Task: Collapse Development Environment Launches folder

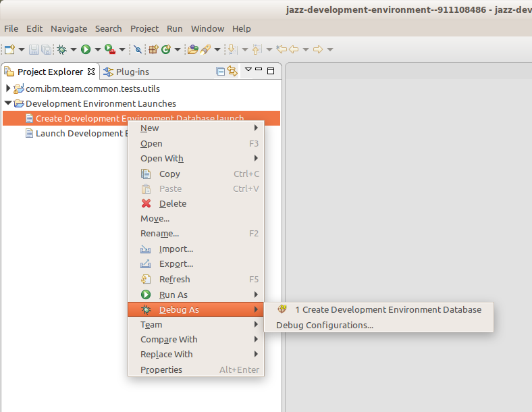Action: click(x=8, y=103)
